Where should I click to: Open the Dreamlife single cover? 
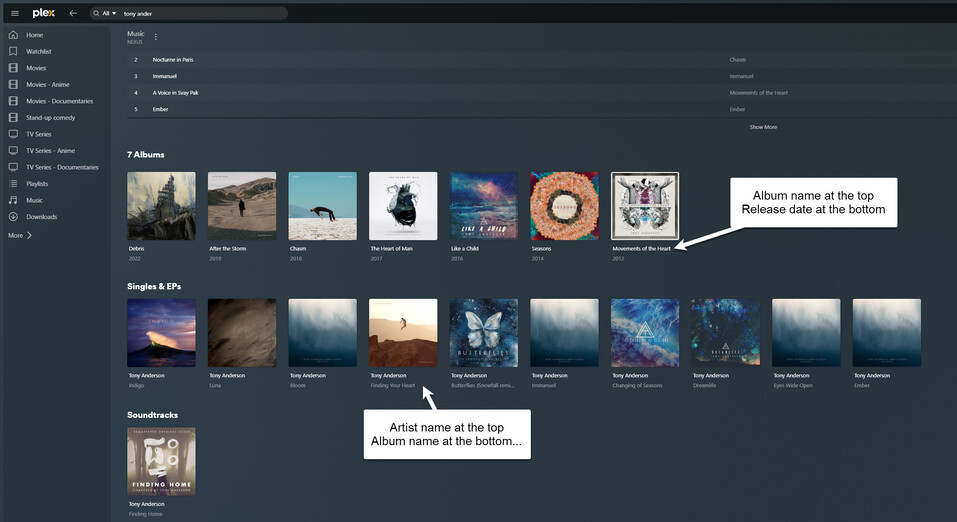(725, 333)
